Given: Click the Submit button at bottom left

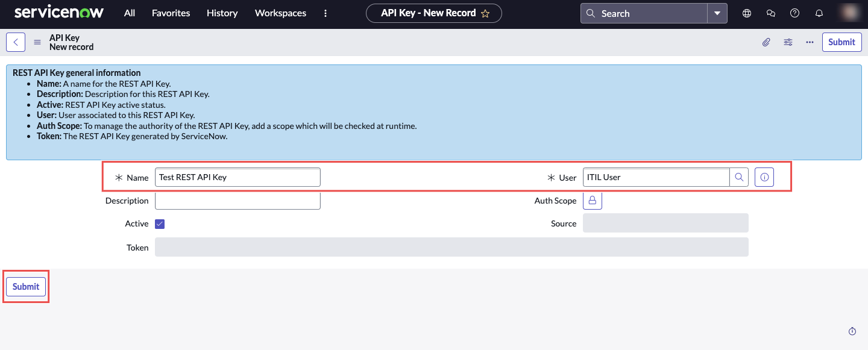Looking at the screenshot, I should tap(25, 286).
